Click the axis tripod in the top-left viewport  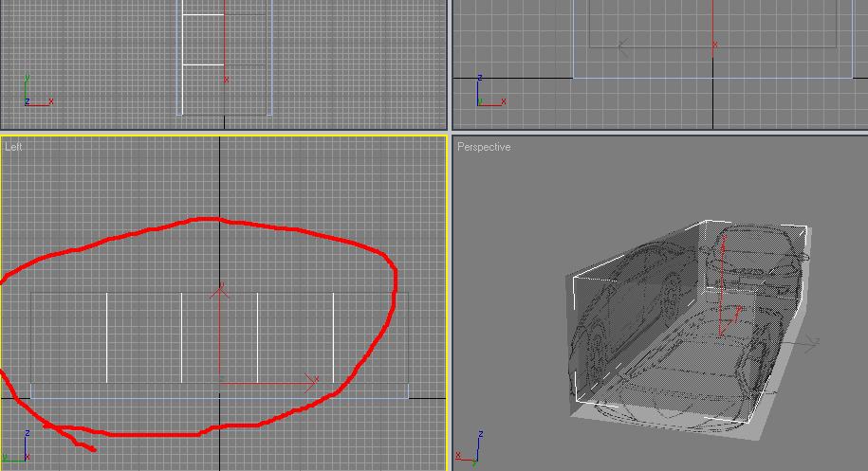[36, 93]
